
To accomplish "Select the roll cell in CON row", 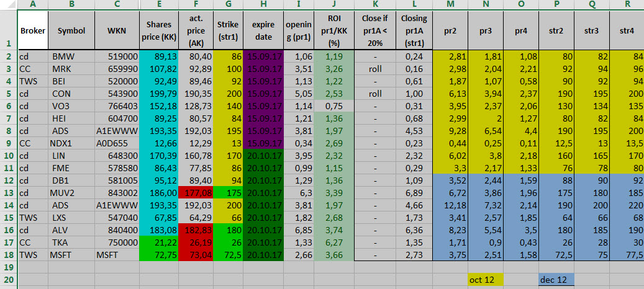I will 375,94.
